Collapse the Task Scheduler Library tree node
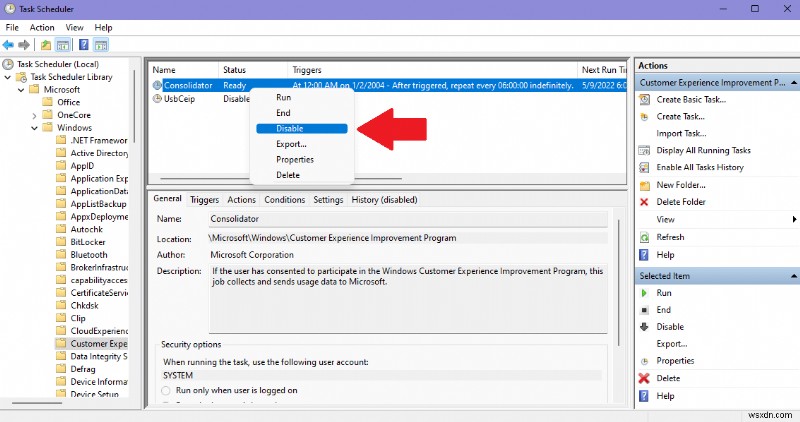This screenshot has width=800, height=422. [x=8, y=77]
